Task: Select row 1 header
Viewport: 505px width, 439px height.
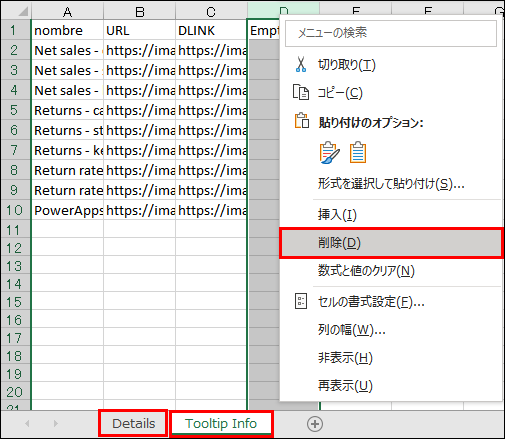Action: (x=15, y=30)
